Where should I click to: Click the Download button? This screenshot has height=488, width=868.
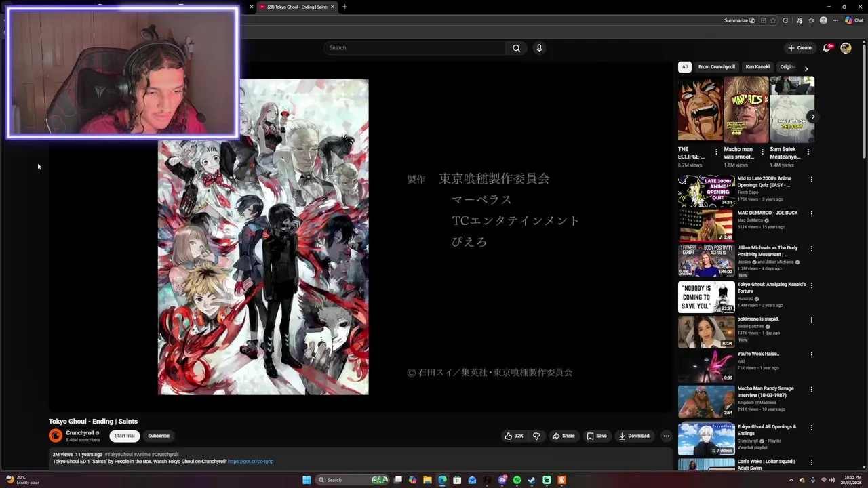pos(634,436)
